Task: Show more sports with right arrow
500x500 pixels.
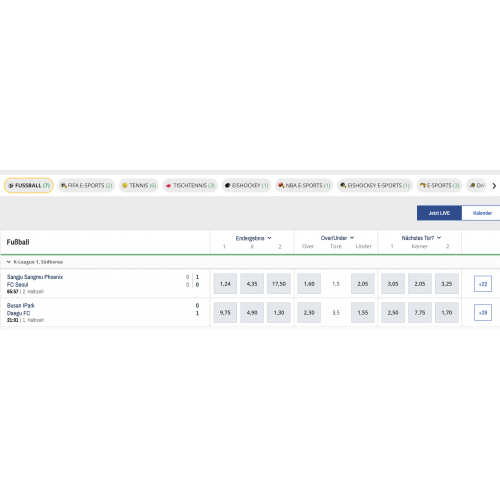Action: click(494, 186)
